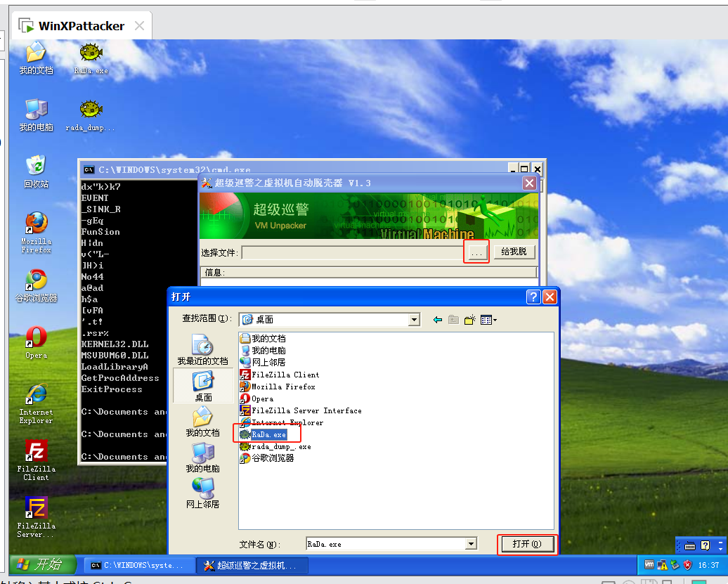Select Opera in the file list
The image size is (728, 584).
point(256,398)
